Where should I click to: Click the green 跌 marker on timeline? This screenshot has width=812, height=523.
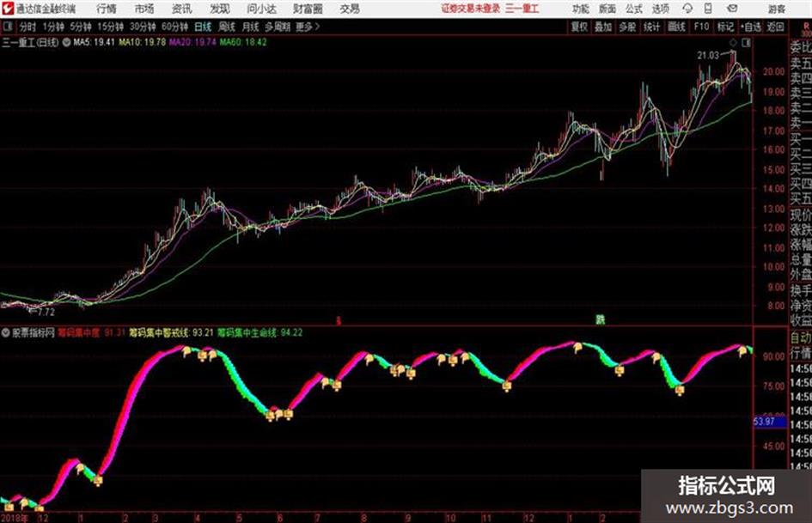[x=601, y=320]
